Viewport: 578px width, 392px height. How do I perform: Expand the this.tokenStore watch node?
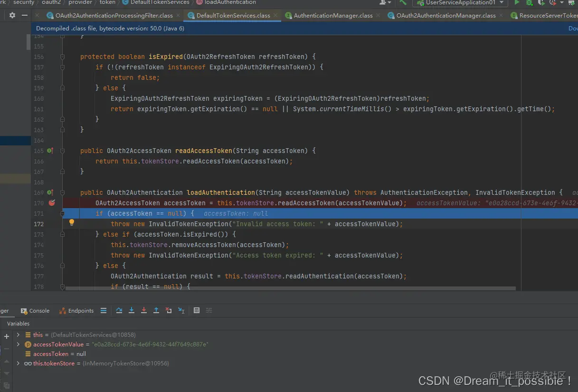tap(18, 363)
